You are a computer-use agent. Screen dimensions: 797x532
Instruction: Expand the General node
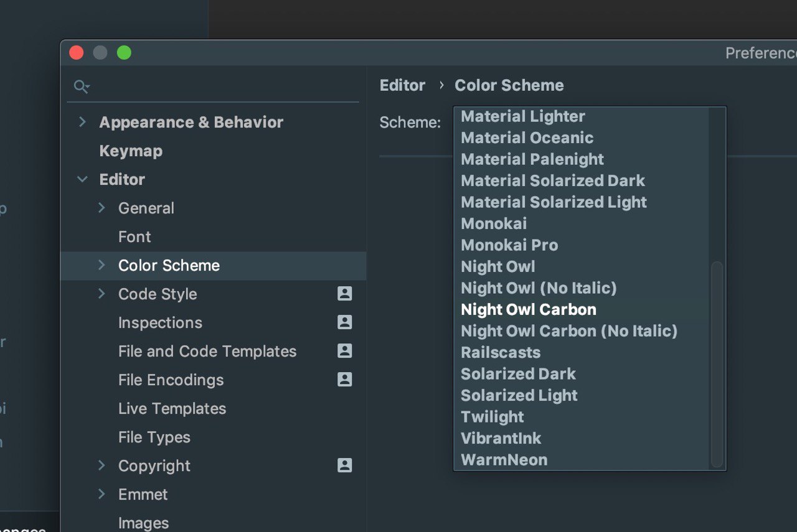pyautogui.click(x=102, y=208)
